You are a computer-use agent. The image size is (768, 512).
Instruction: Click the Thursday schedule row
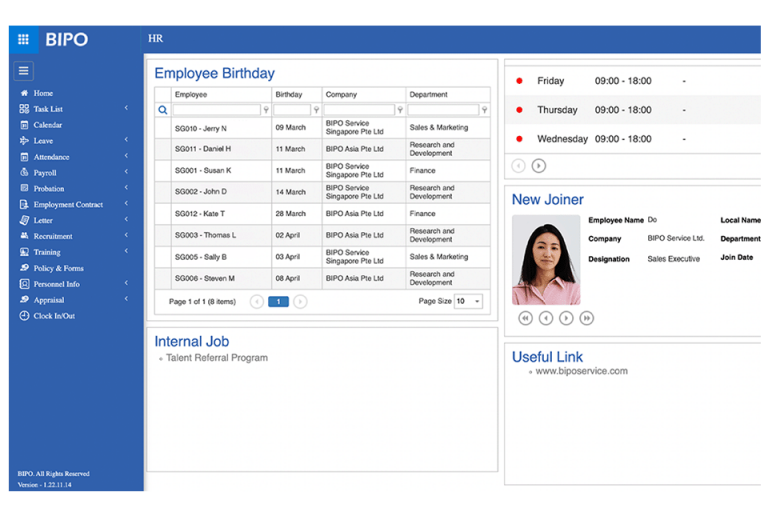pos(633,110)
